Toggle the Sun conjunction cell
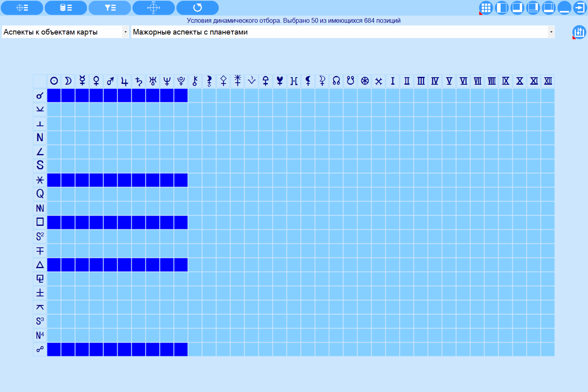The width and height of the screenshot is (588, 392). (x=54, y=95)
